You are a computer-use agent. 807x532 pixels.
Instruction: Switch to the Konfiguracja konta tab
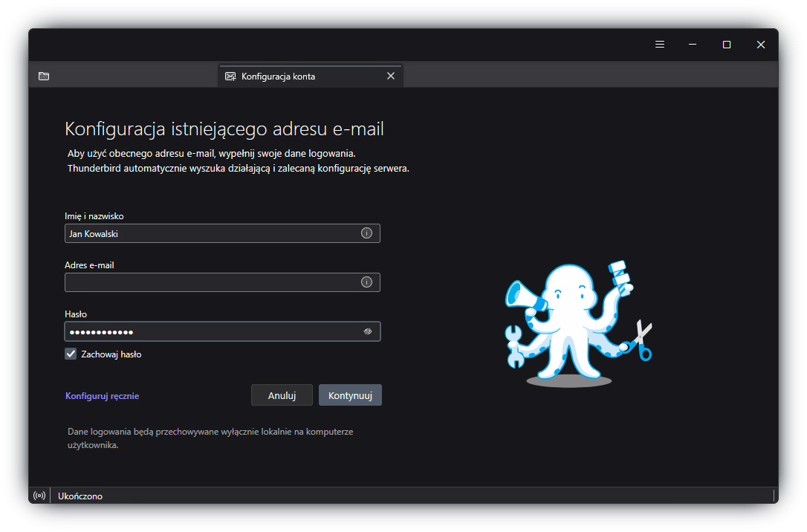click(x=297, y=76)
